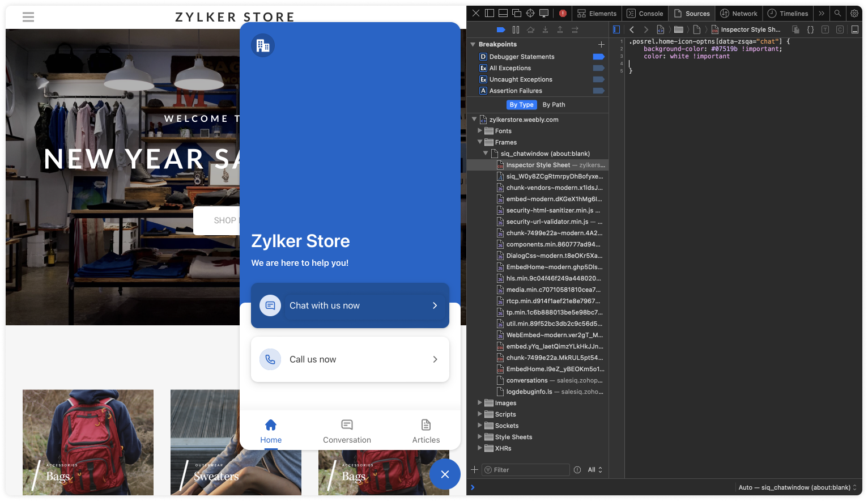Collapse the Breakpoints section
Screen dimensions: 868x501
tap(473, 44)
